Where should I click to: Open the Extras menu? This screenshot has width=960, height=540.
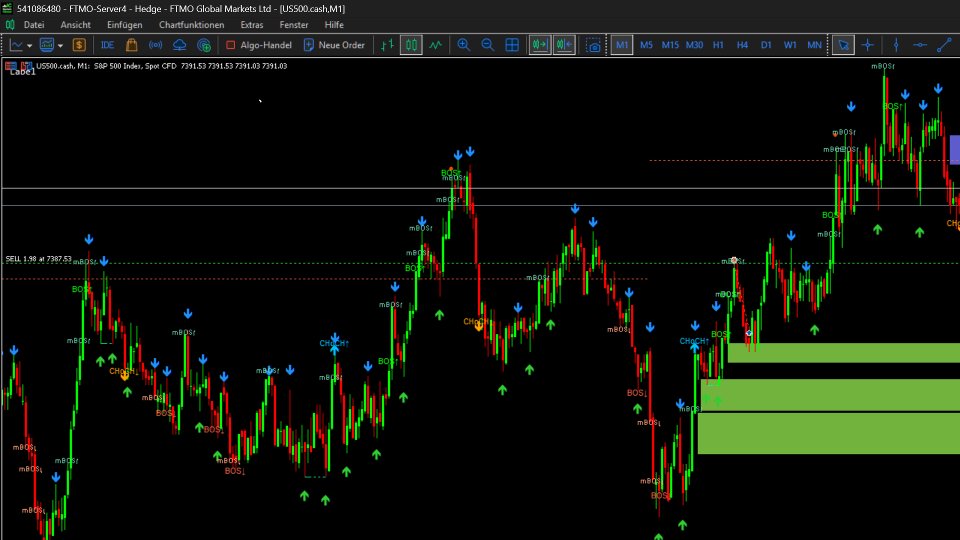pyautogui.click(x=252, y=25)
